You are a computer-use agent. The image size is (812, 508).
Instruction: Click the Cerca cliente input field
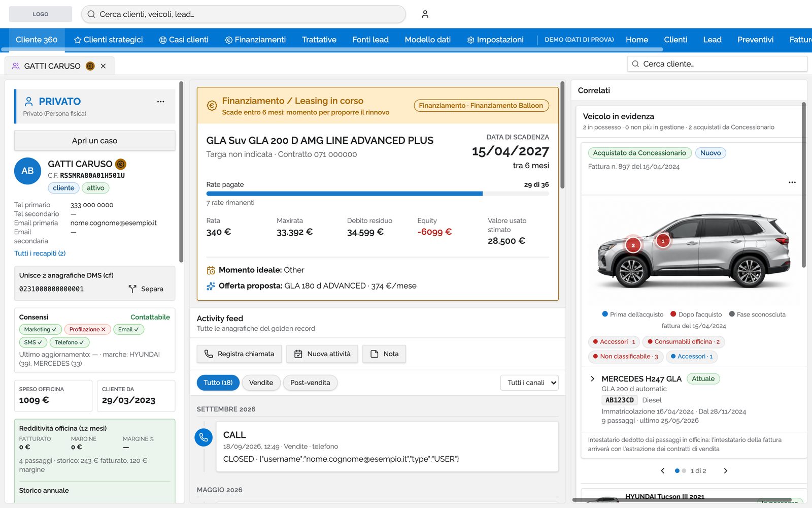point(717,64)
